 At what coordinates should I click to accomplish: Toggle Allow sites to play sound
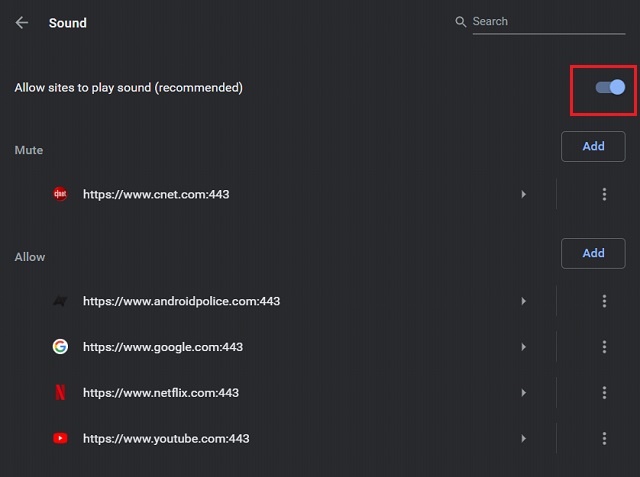click(x=610, y=88)
